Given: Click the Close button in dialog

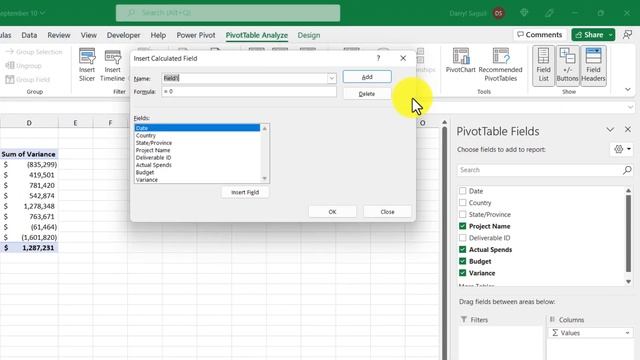Looking at the screenshot, I should pos(387,212).
